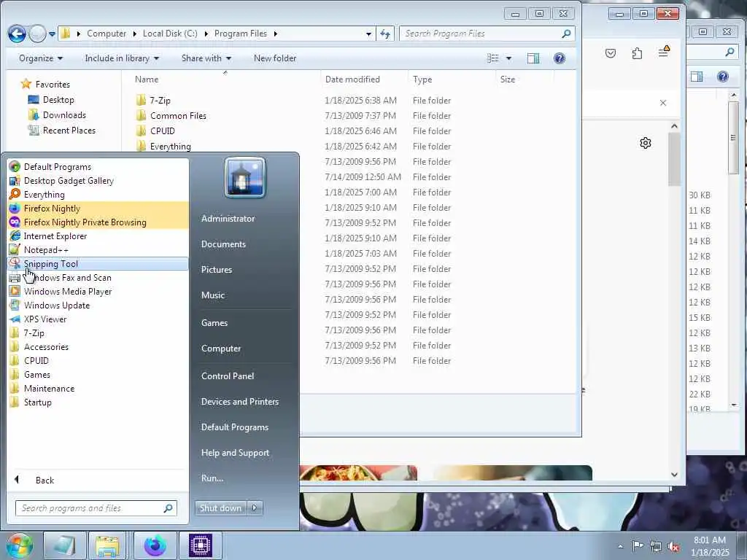Image resolution: width=747 pixels, height=560 pixels.
Task: Expand the Accessories program folder
Action: (x=98, y=346)
